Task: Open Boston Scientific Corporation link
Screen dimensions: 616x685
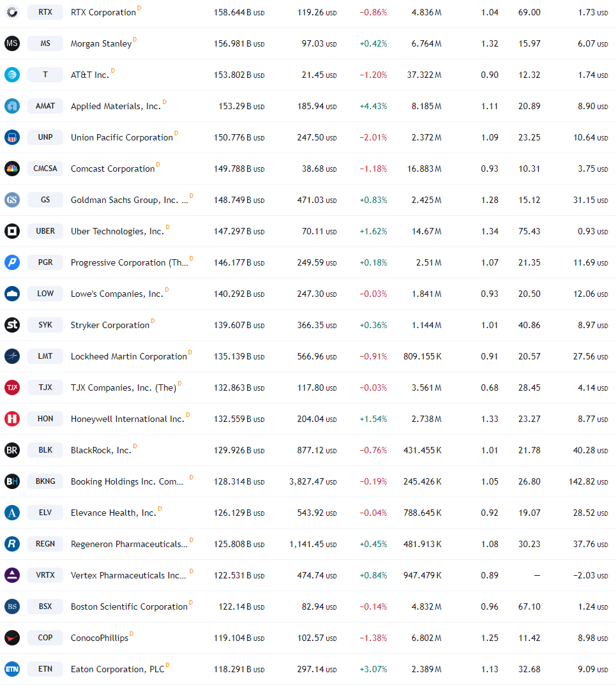Action: click(x=130, y=607)
